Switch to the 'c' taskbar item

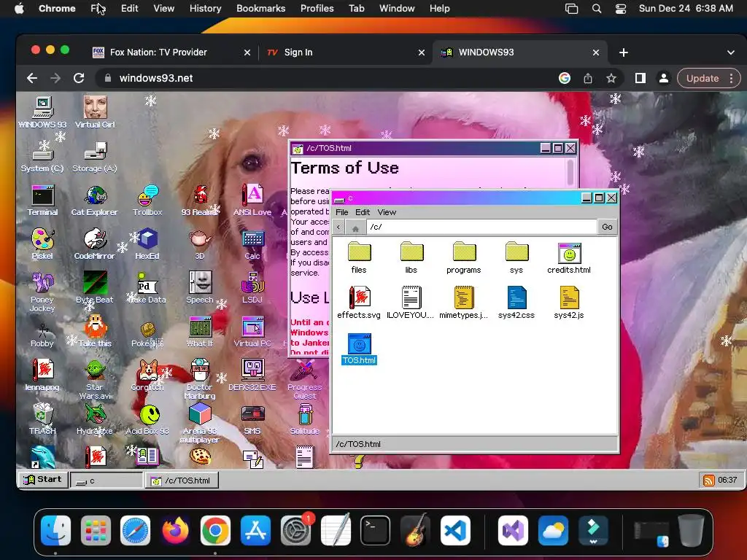(x=107, y=481)
